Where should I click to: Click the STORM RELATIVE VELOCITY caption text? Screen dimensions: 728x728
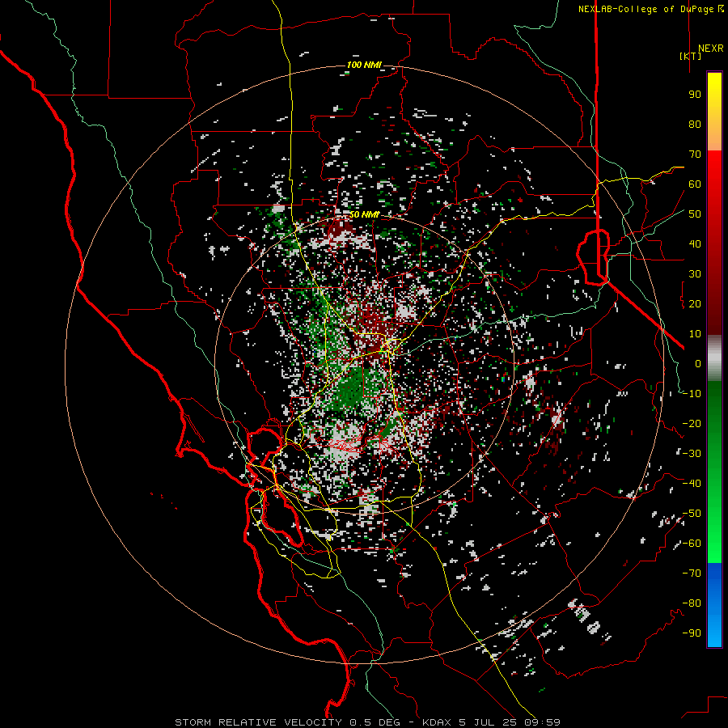coord(258,722)
